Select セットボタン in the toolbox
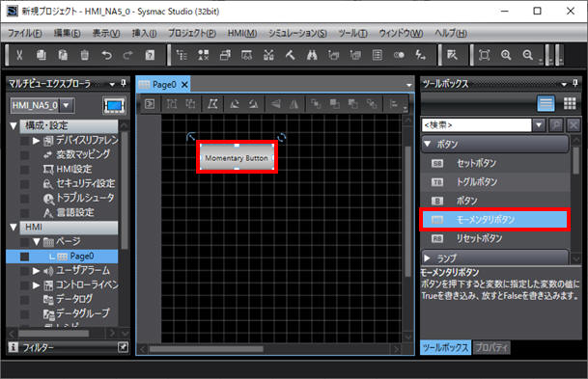Screen dimensions: 588x379 pyautogui.click(x=495, y=163)
